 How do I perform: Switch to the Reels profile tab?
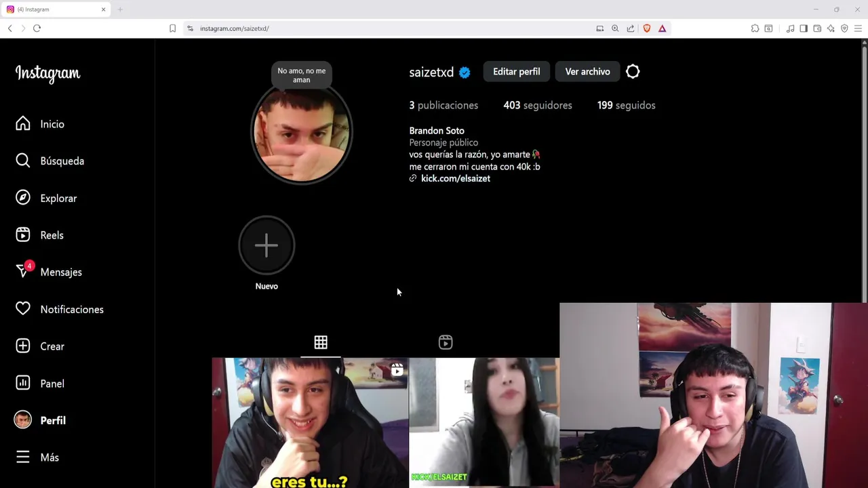446,342
